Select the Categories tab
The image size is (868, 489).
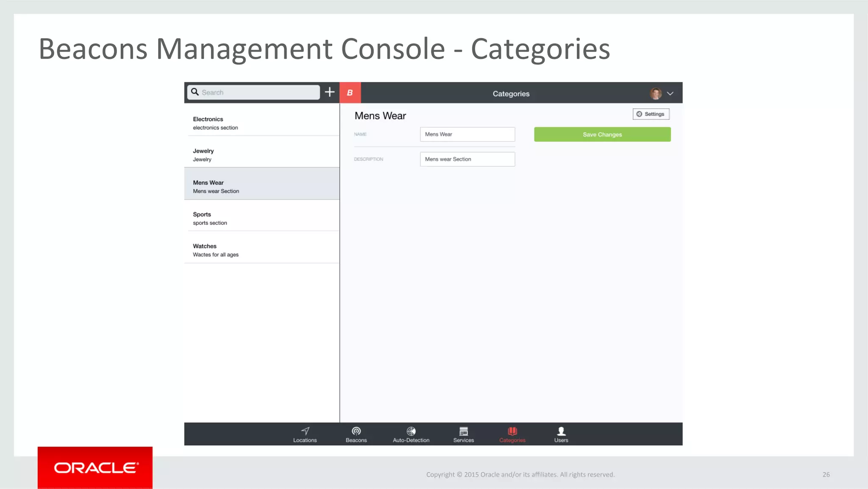(x=512, y=435)
